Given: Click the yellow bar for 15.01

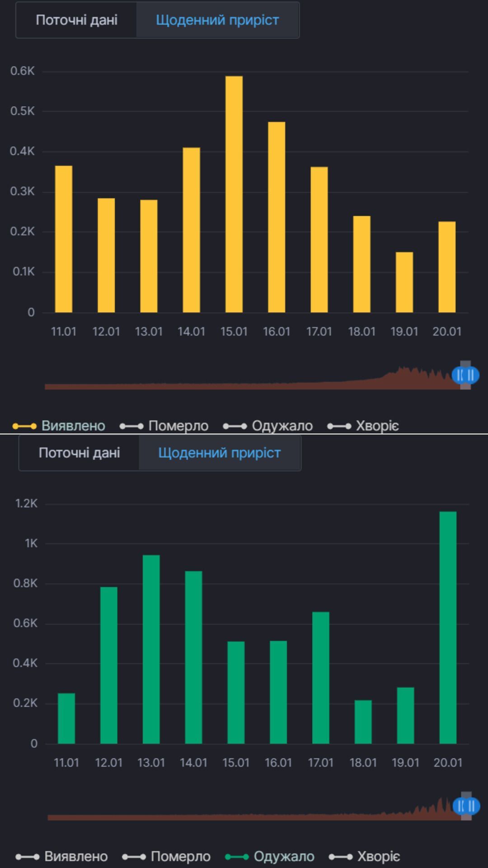Looking at the screenshot, I should 234,194.
